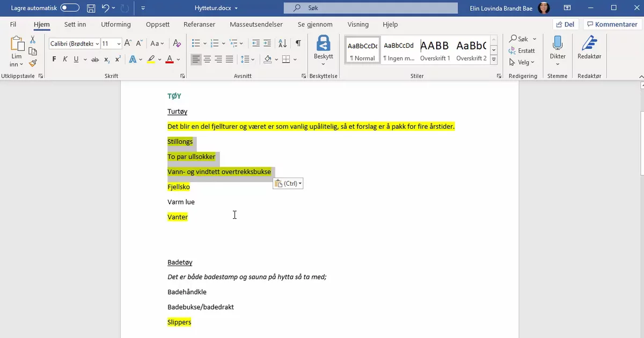Viewport: 644px width, 338px height.
Task: Click Erstatt to replace text
Action: click(x=522, y=50)
